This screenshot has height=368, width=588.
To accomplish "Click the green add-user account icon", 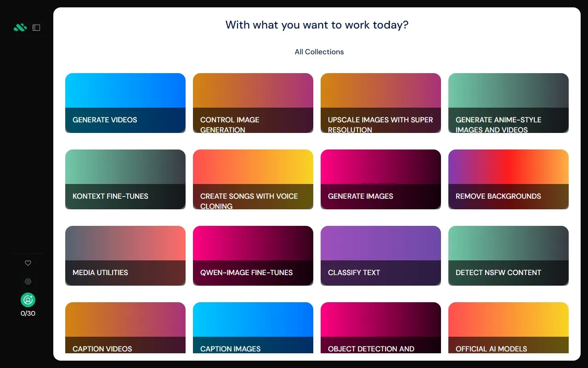I will pos(28,300).
